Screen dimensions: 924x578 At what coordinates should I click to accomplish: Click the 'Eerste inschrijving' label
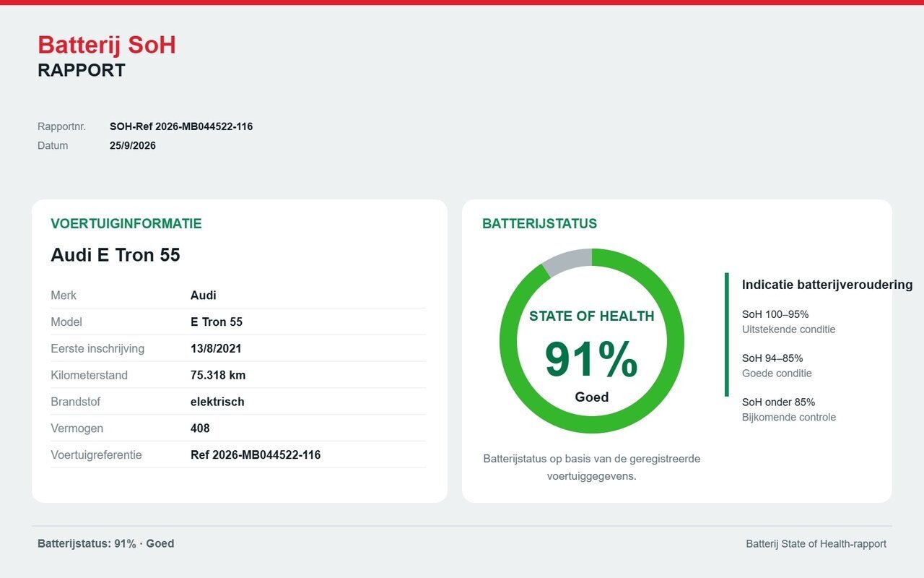pyautogui.click(x=97, y=348)
